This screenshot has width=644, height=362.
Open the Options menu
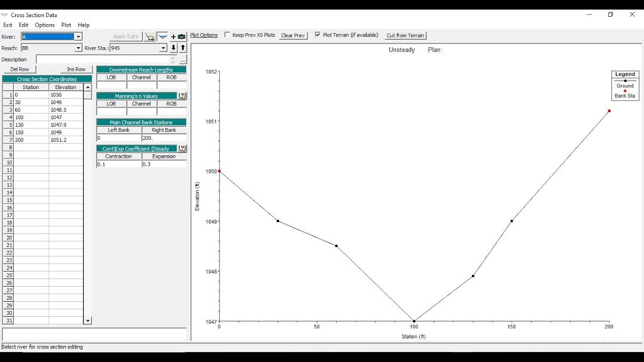pyautogui.click(x=45, y=25)
